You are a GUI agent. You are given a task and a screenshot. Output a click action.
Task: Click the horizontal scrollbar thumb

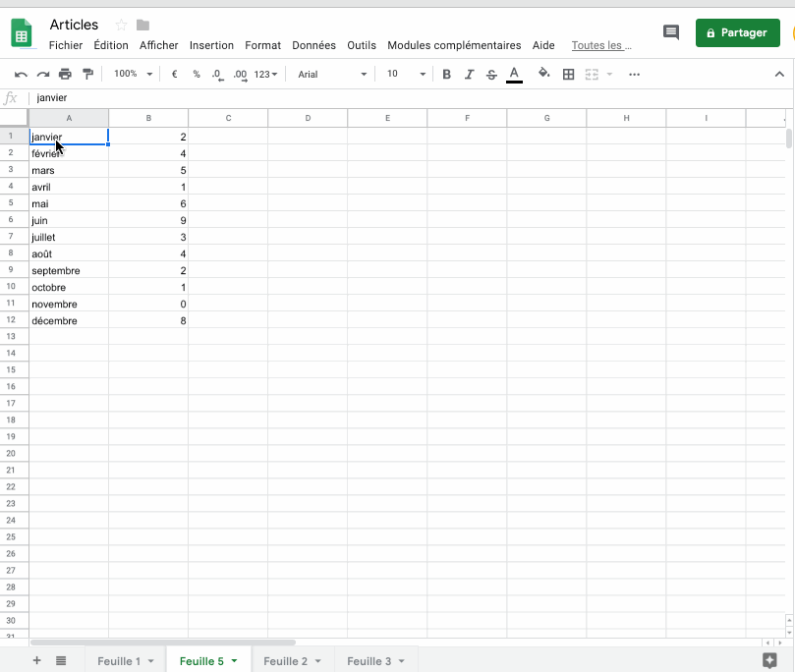(x=163, y=643)
